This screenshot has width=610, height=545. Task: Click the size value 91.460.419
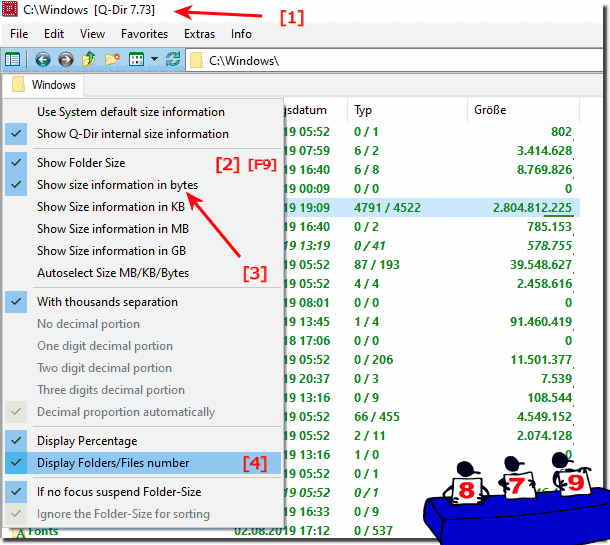[541, 322]
